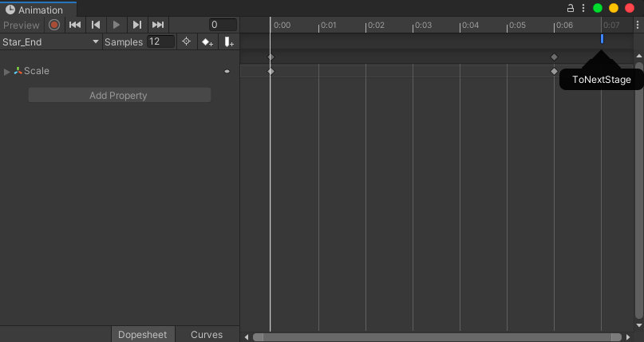The height and width of the screenshot is (342, 644).
Task: Toggle keyframe recording mode button
Action: coord(53,25)
